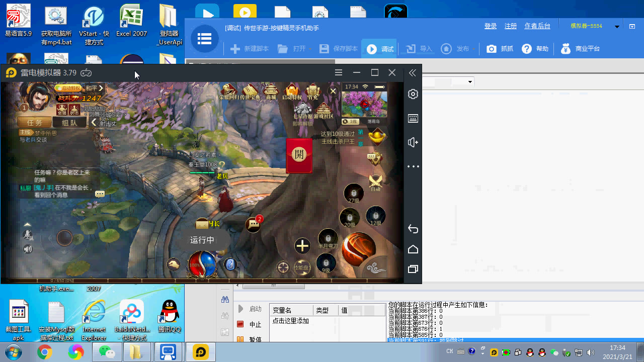644x362 pixels.
Task: Open the 启动特权 privilege icon in top row
Action: click(x=292, y=92)
